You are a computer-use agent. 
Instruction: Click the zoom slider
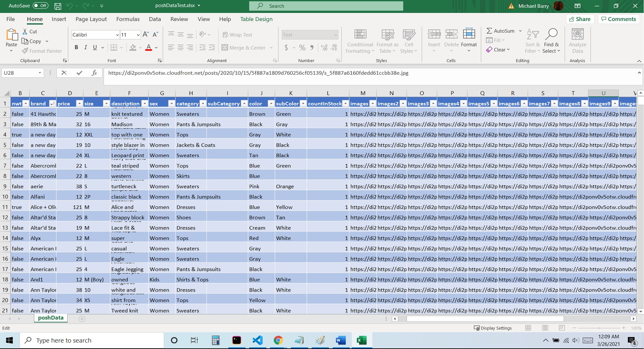[x=599, y=328]
